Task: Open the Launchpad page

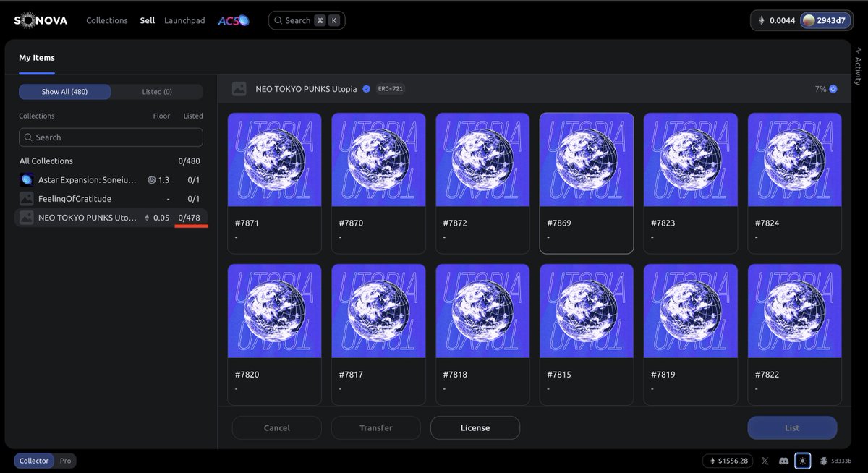Action: (x=184, y=20)
